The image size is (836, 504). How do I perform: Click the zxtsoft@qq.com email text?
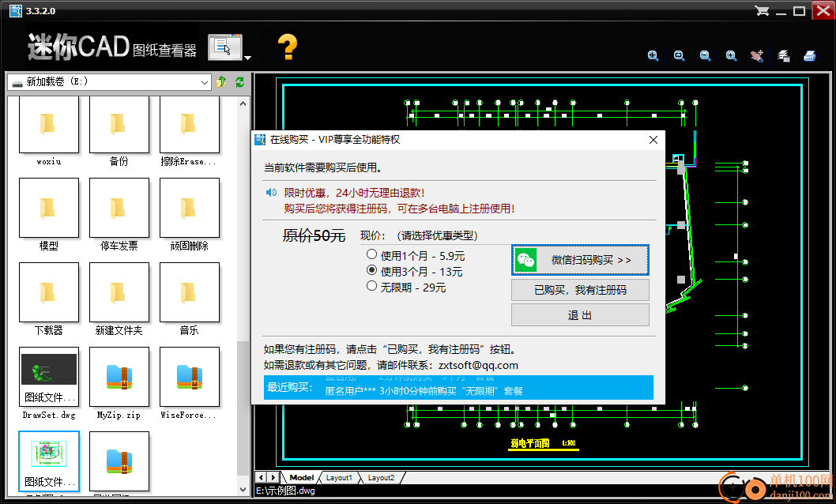click(x=478, y=365)
